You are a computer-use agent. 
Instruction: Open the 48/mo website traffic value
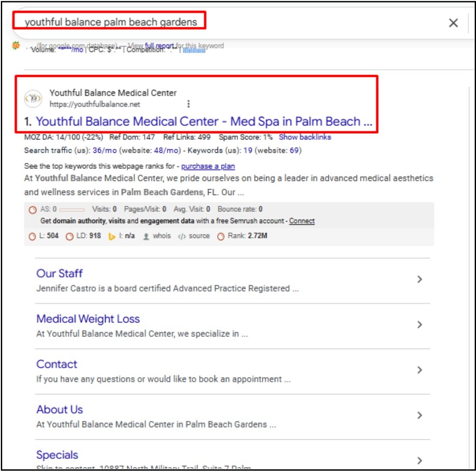click(x=166, y=150)
